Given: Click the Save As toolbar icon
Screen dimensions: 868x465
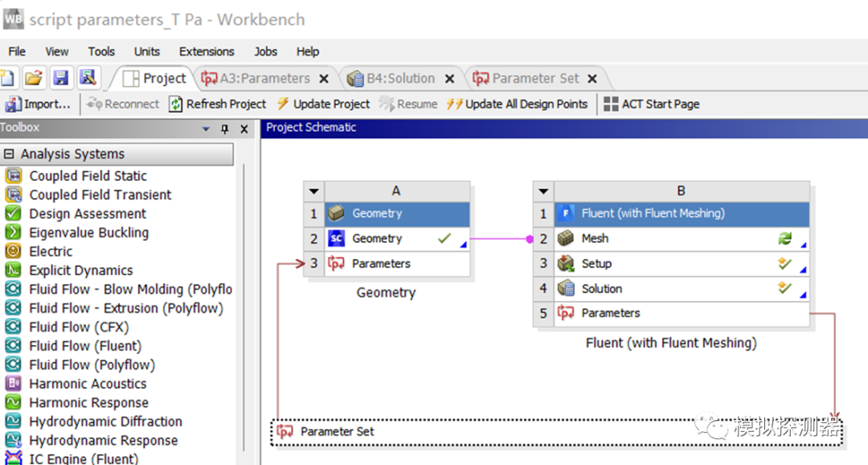Looking at the screenshot, I should pyautogui.click(x=88, y=78).
